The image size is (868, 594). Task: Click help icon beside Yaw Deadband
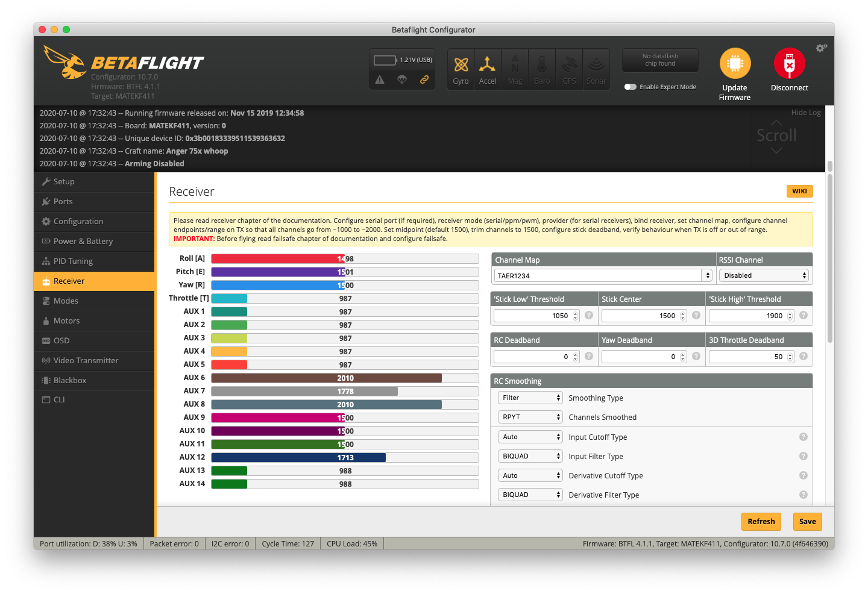click(x=696, y=356)
